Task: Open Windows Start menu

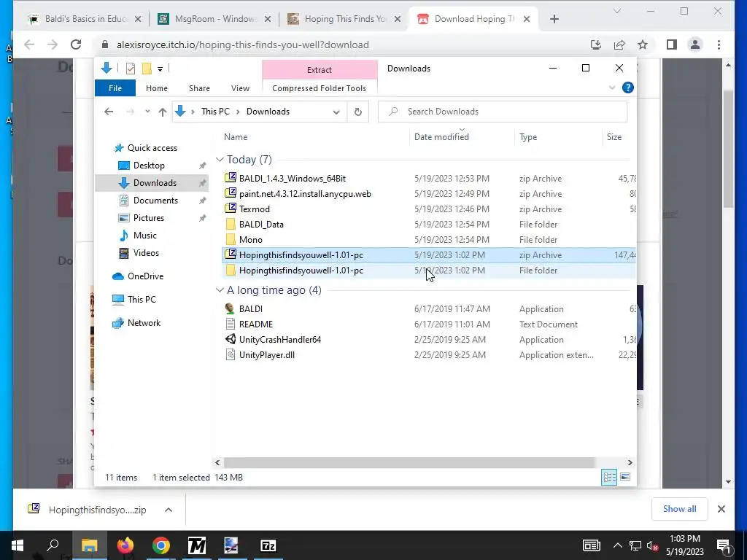Action: click(18, 545)
